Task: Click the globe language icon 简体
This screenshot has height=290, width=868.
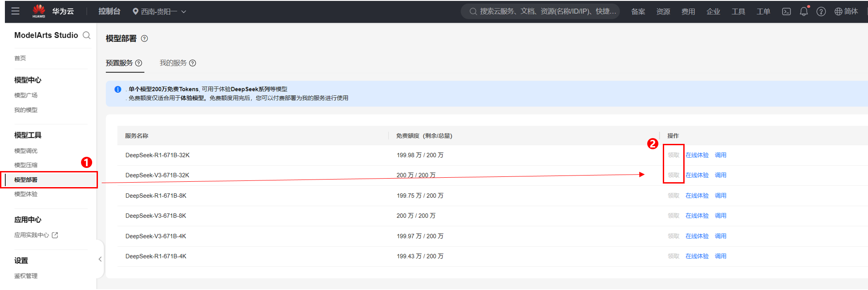Action: tap(846, 12)
